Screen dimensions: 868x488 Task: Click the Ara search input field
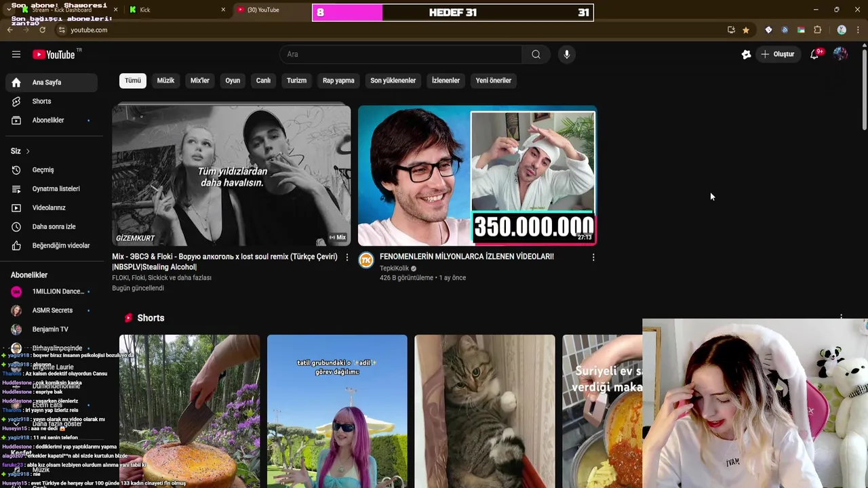click(401, 54)
